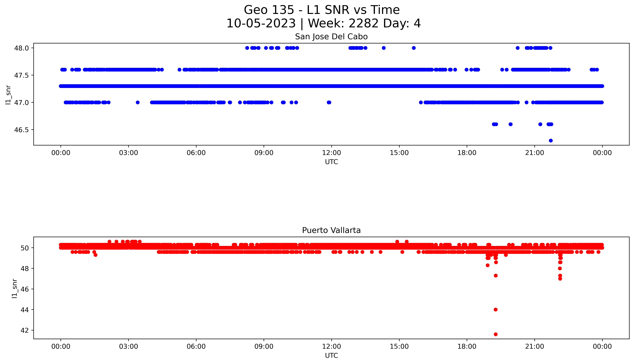The width and height of the screenshot is (634, 364).
Task: Click the '50' y-axis tick on bottom plot
Action: coord(25,248)
